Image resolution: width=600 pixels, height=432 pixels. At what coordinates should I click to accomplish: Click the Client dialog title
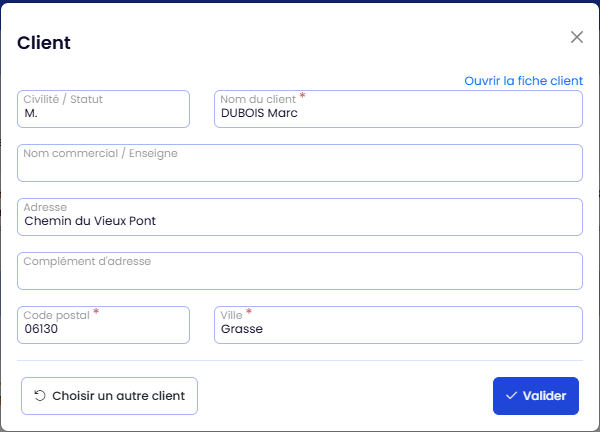[x=44, y=42]
